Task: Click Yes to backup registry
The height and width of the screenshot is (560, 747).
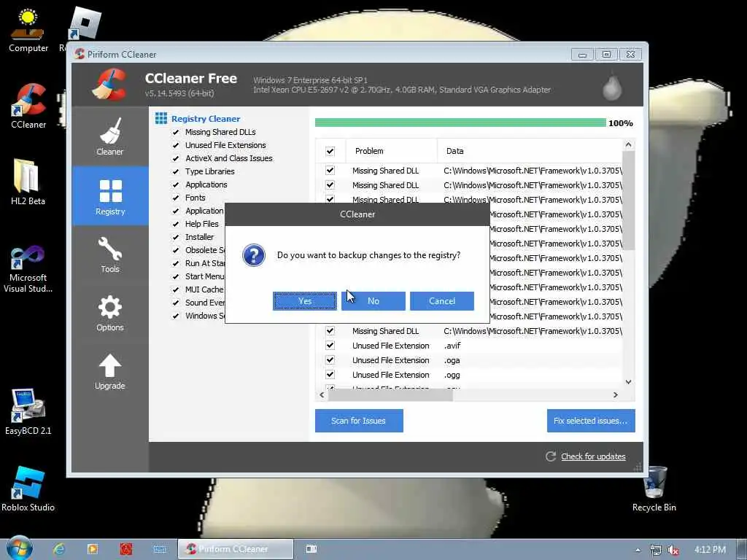Action: pyautogui.click(x=305, y=301)
